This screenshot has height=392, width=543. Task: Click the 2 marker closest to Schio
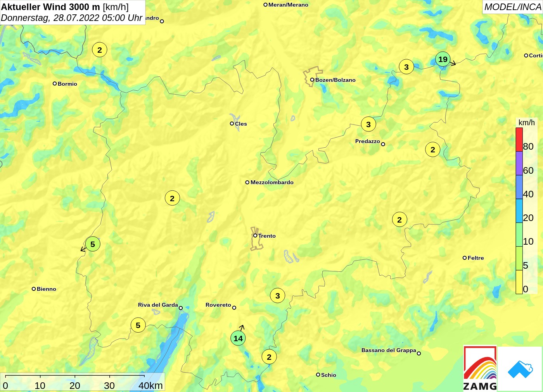click(269, 357)
